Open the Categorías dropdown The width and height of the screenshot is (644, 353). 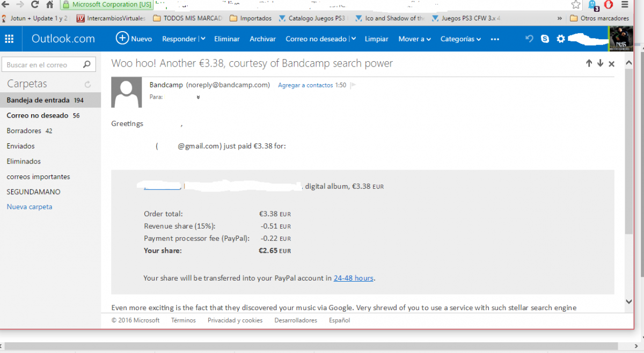point(460,39)
